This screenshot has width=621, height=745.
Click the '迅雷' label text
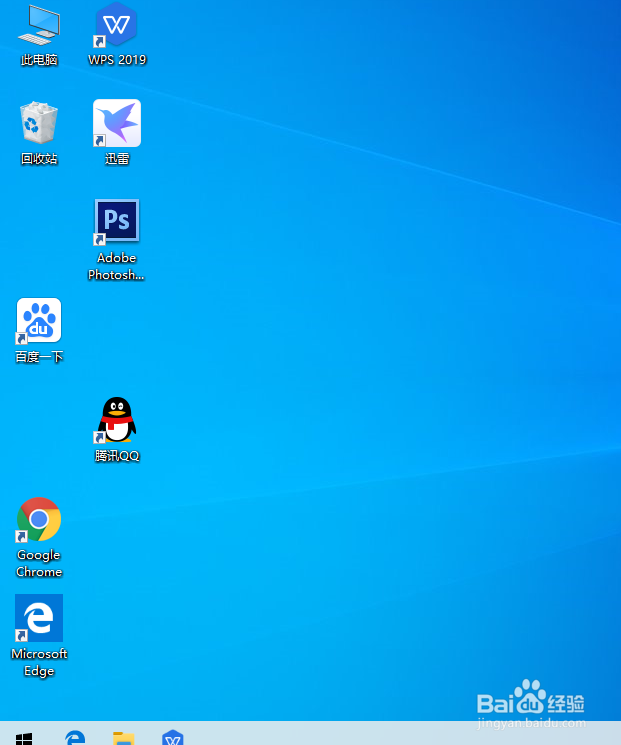coord(117,159)
